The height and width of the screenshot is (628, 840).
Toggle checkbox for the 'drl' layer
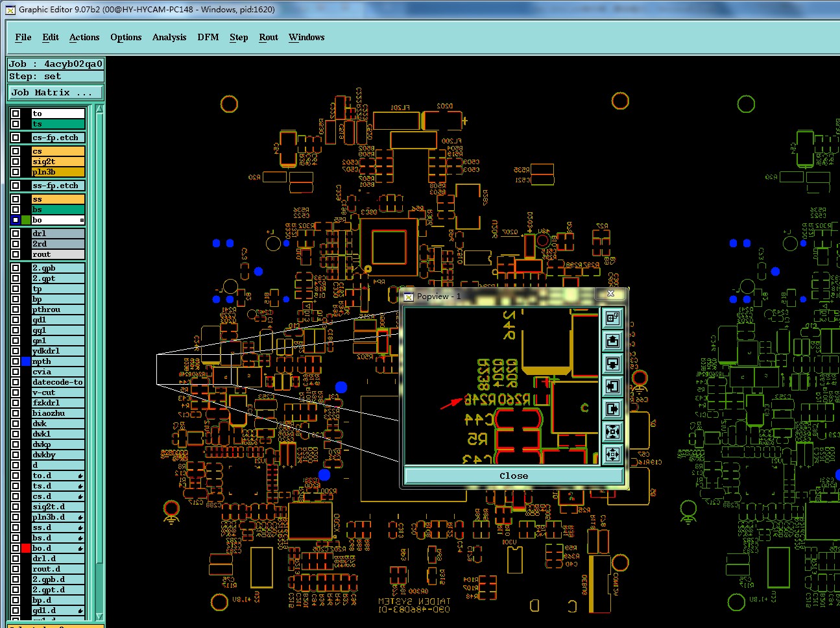click(16, 234)
